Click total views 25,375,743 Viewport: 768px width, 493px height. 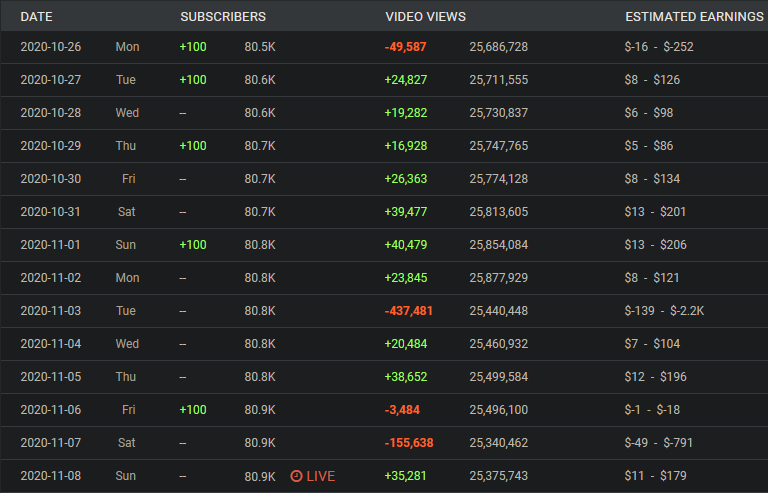click(499, 476)
